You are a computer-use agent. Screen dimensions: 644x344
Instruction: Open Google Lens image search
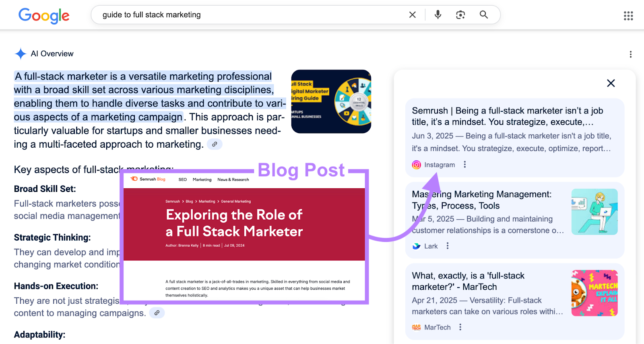click(460, 15)
